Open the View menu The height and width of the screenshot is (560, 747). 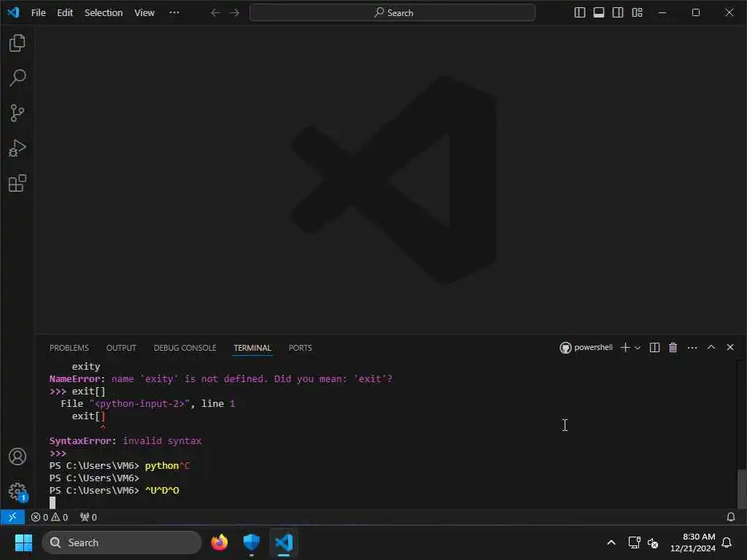[x=144, y=13]
